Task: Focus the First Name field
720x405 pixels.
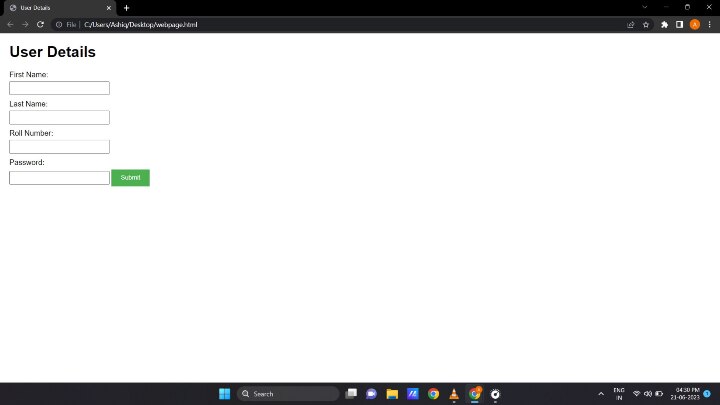Action: pos(59,88)
